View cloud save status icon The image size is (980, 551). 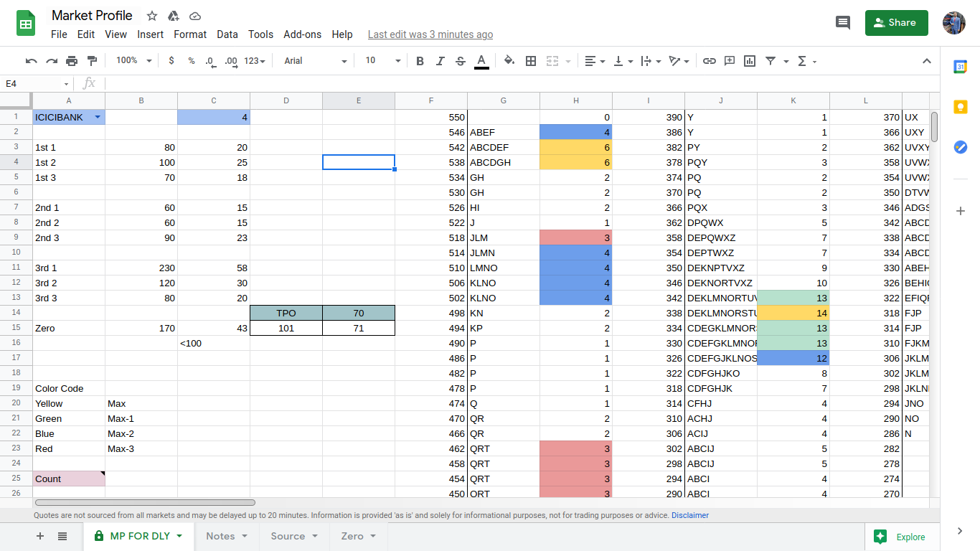195,16
